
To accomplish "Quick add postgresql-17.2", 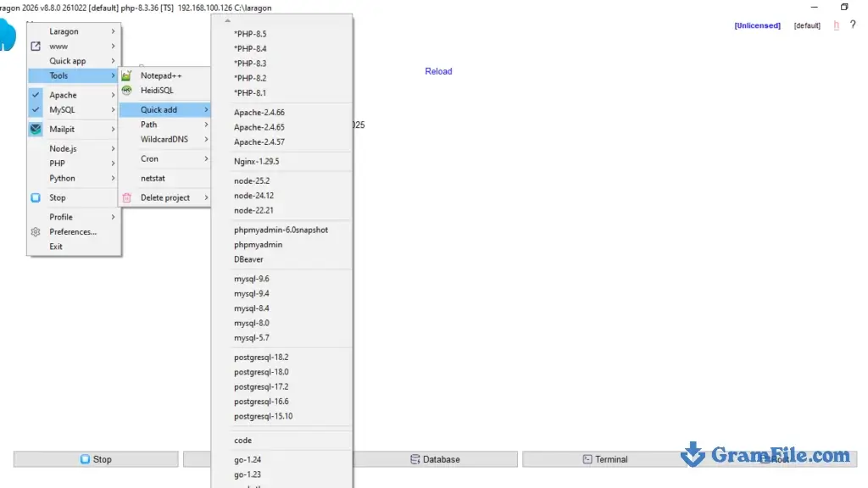I will tap(282, 387).
